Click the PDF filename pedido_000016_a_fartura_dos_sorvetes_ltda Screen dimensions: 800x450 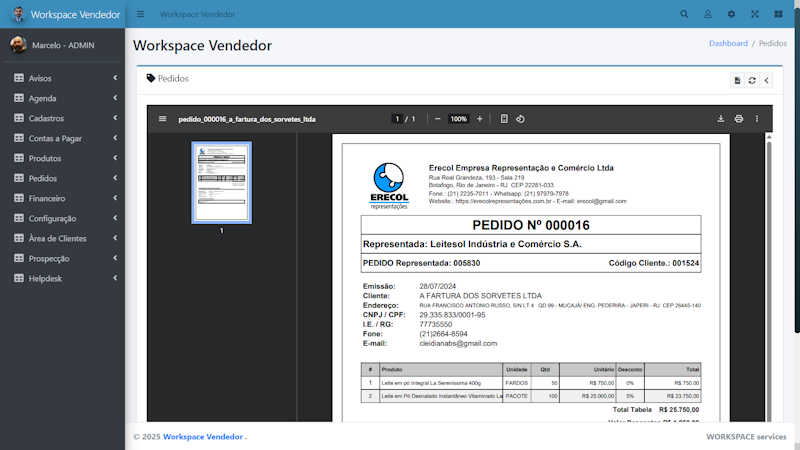[247, 119]
